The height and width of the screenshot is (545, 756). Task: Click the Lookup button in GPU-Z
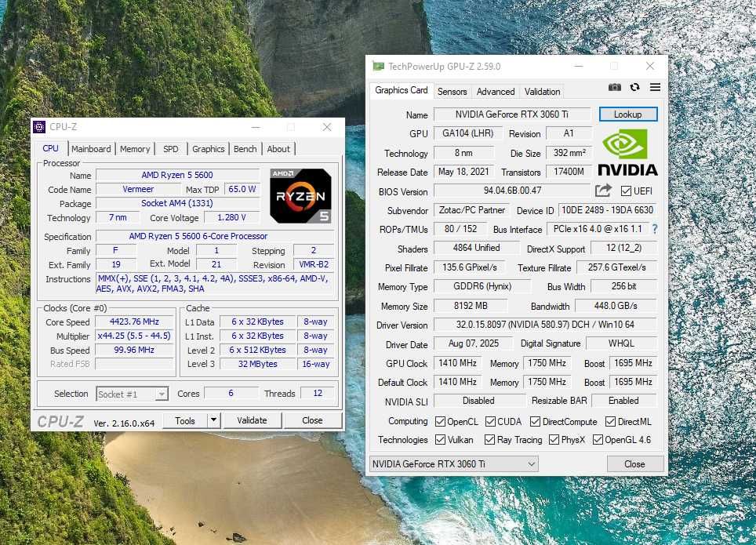click(627, 114)
